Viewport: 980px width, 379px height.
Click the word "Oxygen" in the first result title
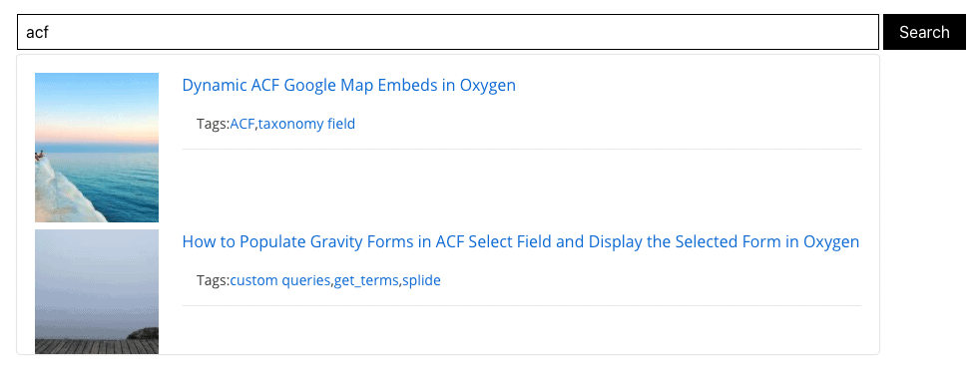(x=487, y=85)
